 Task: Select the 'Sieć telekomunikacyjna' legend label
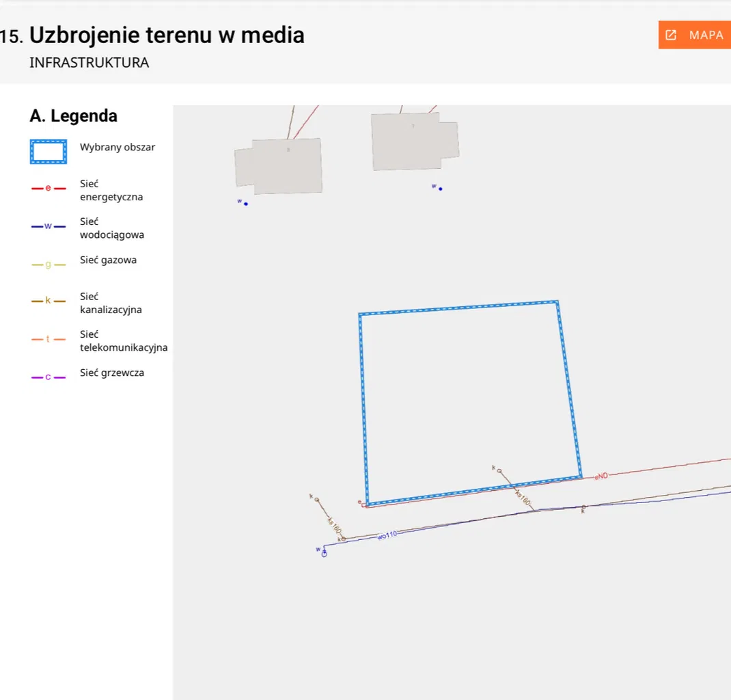[x=123, y=340]
